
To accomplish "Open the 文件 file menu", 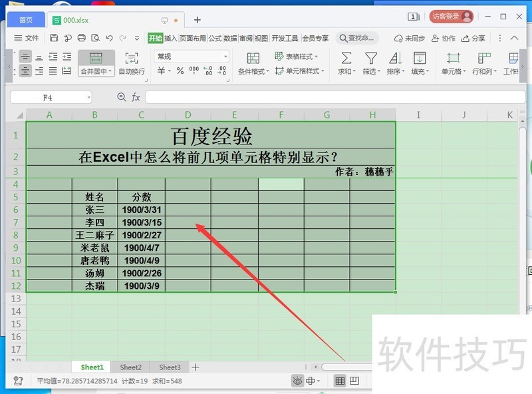I will (27, 38).
